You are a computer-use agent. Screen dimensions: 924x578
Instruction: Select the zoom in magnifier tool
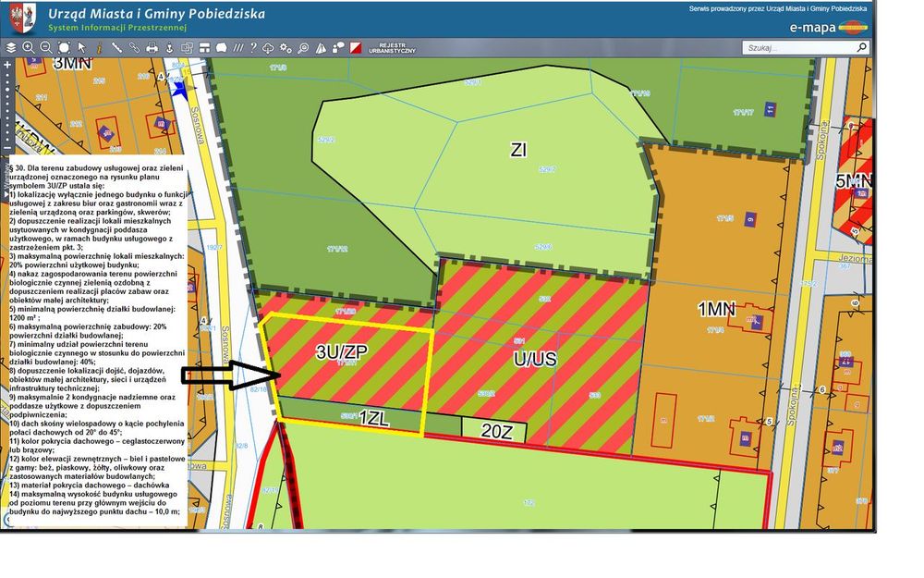pyautogui.click(x=29, y=48)
